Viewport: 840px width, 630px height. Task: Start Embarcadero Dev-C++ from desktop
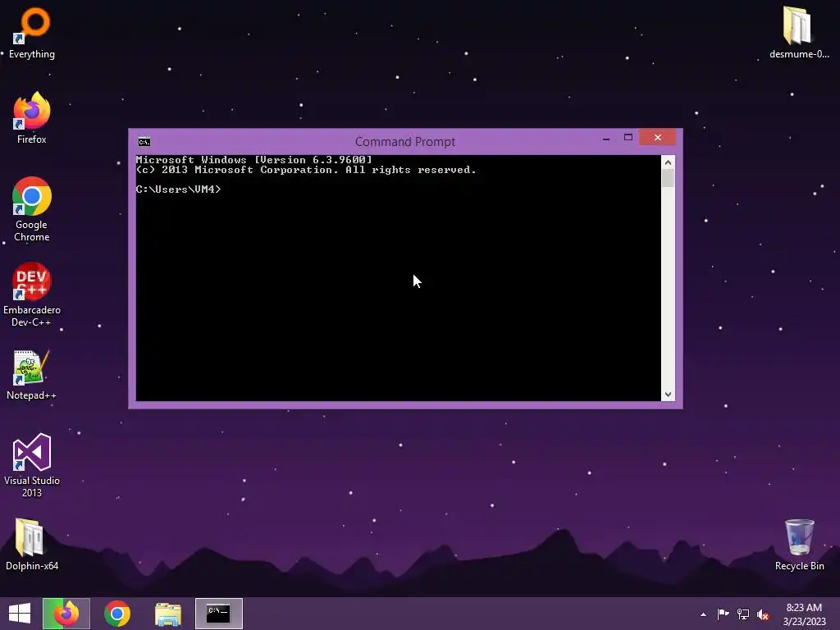pos(32,294)
